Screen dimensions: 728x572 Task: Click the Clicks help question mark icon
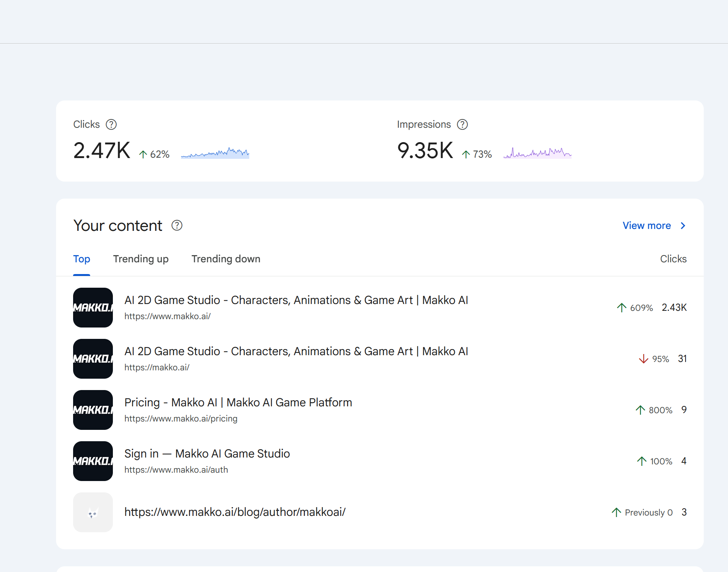[111, 124]
